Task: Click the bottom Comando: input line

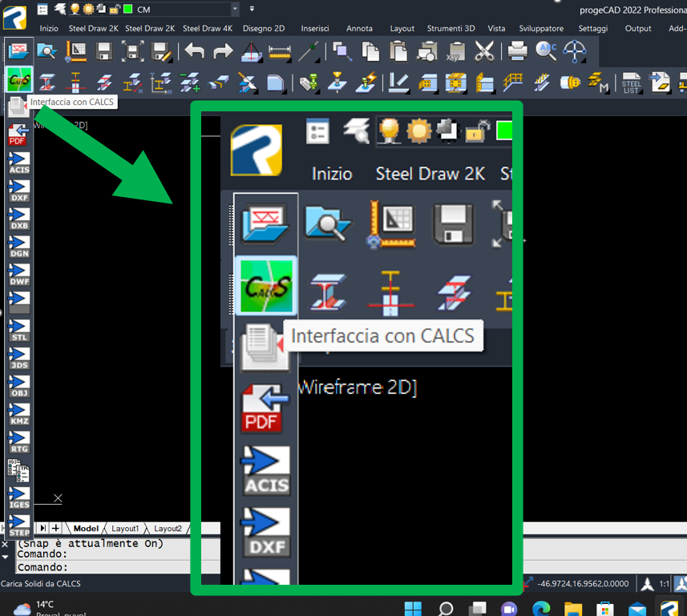Action: (x=119, y=567)
